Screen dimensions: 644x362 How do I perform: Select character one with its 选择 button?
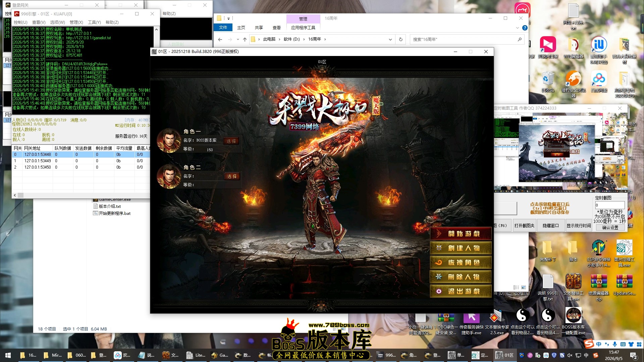click(231, 141)
